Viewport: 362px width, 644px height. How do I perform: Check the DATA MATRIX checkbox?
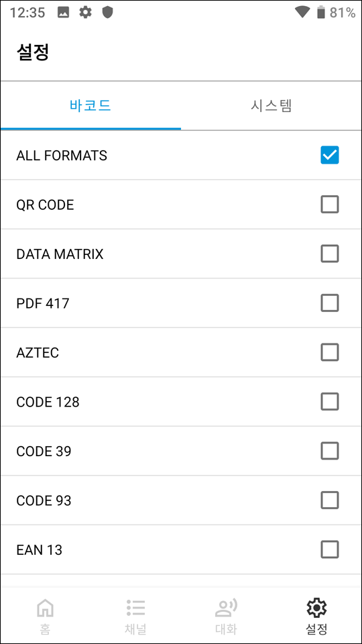point(330,254)
